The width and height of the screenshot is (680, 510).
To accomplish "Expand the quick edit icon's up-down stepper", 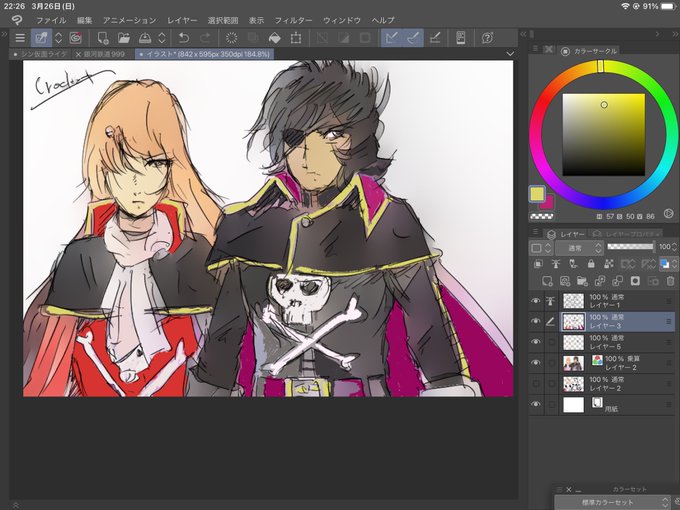I will click(58, 38).
